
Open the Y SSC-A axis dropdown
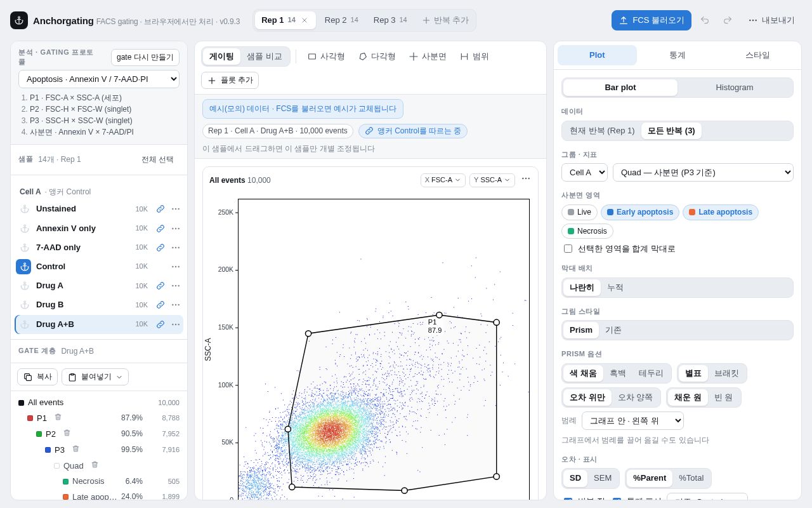492,180
